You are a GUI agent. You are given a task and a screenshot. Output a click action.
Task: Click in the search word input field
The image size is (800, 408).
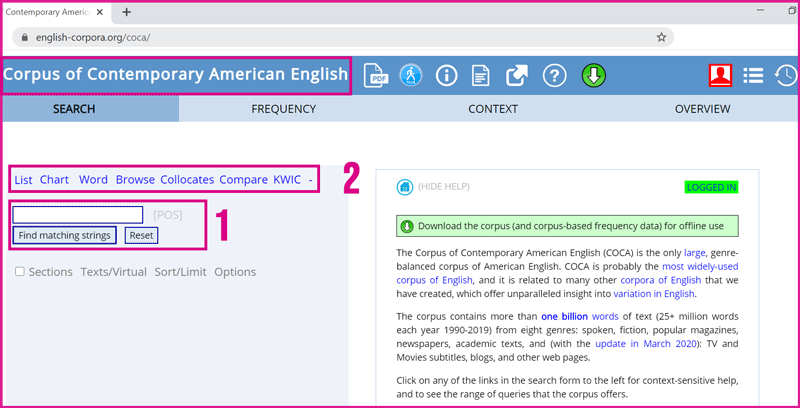pyautogui.click(x=78, y=215)
